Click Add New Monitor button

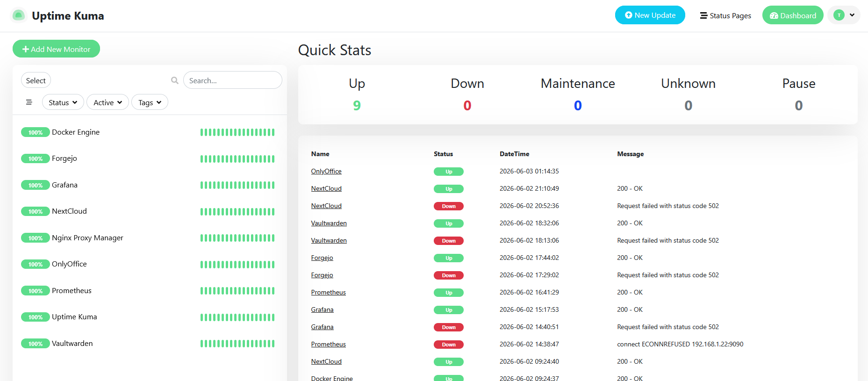[56, 49]
